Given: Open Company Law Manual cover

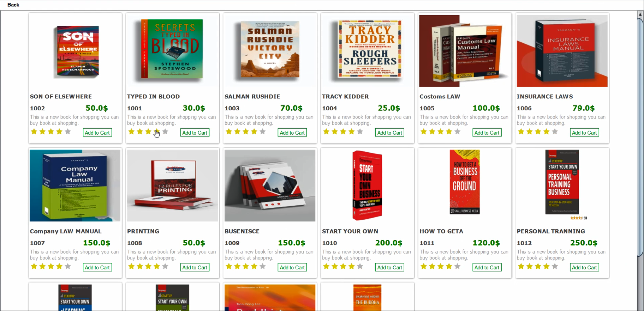Looking at the screenshot, I should point(75,185).
